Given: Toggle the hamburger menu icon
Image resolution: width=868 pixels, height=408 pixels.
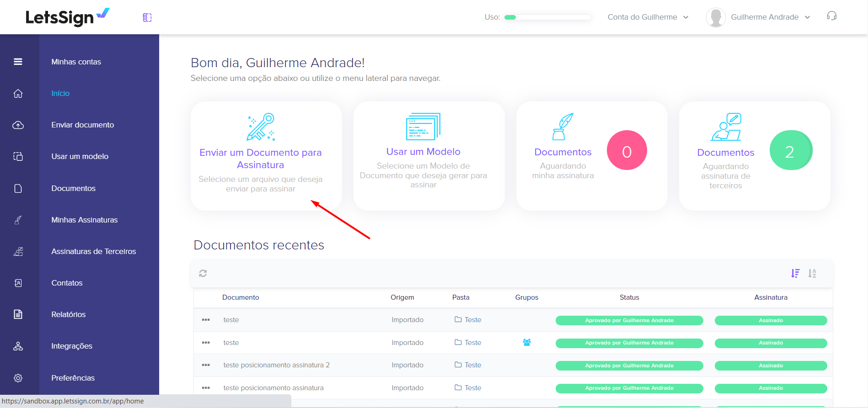Looking at the screenshot, I should (x=18, y=62).
